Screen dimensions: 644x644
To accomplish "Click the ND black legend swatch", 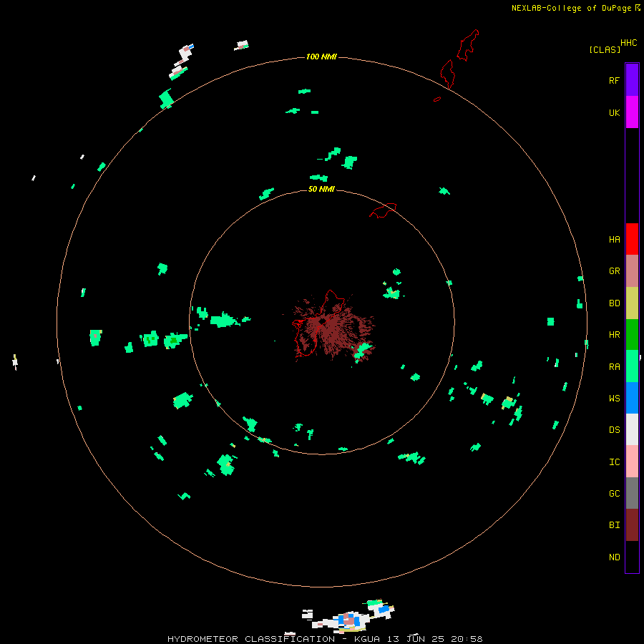I will coord(632,557).
